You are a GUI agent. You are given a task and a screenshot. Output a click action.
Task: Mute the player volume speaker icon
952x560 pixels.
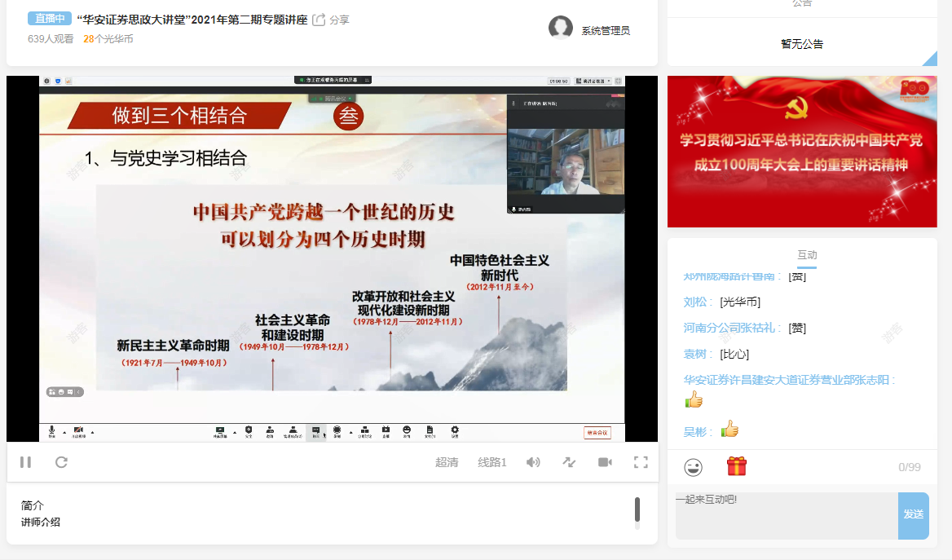tap(533, 462)
